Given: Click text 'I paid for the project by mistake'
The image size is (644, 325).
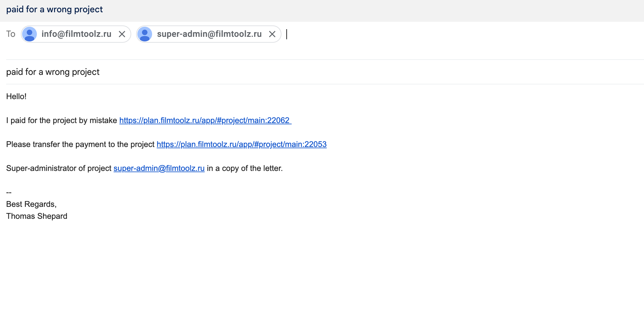Looking at the screenshot, I should (x=61, y=120).
